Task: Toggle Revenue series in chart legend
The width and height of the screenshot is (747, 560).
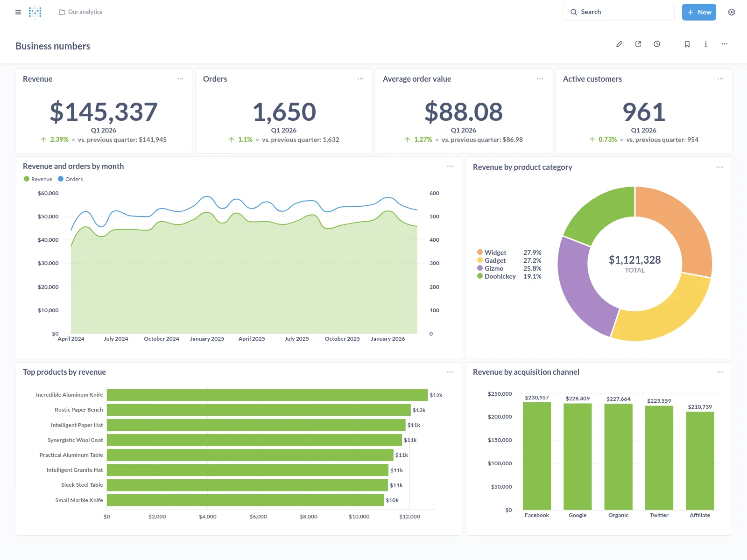Action: 38,179
